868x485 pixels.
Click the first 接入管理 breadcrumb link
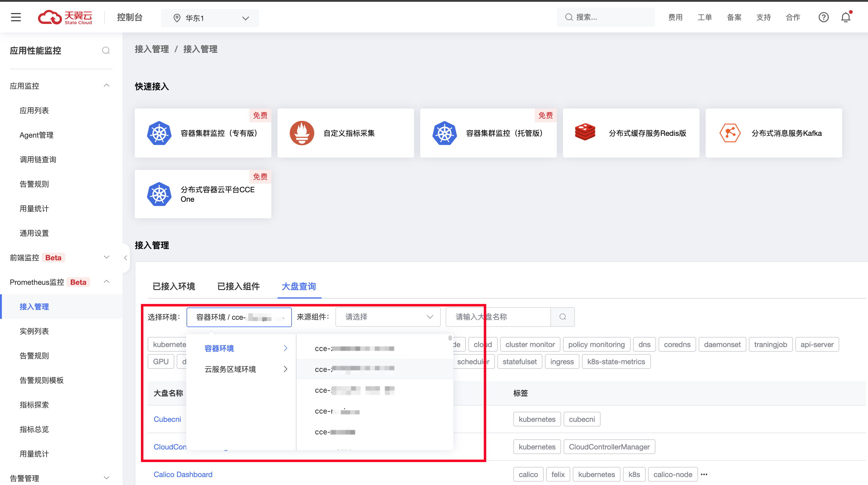pos(152,49)
